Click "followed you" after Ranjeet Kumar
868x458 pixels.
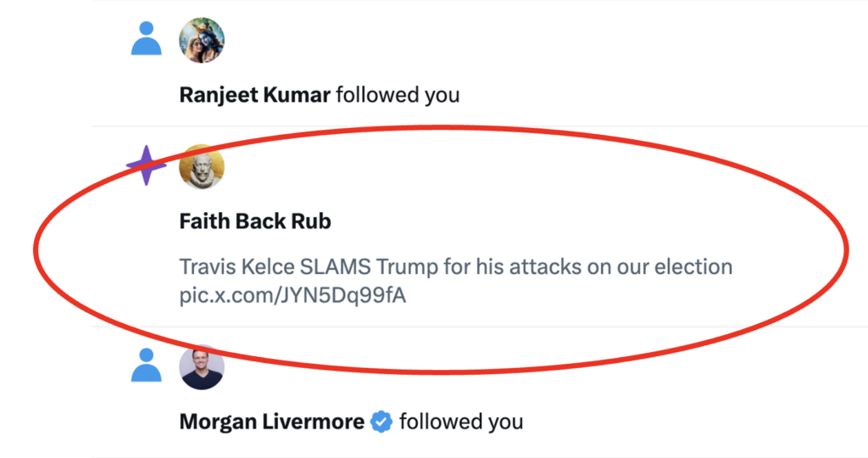click(398, 94)
